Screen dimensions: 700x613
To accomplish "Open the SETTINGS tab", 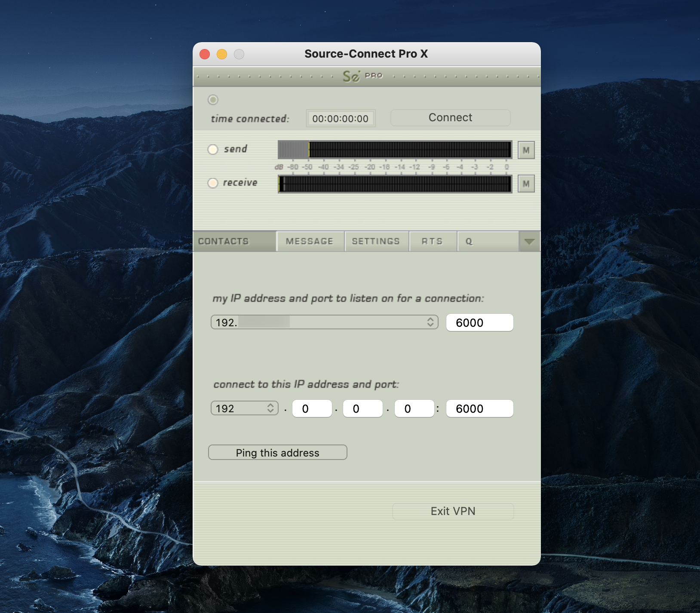I will coord(376,242).
